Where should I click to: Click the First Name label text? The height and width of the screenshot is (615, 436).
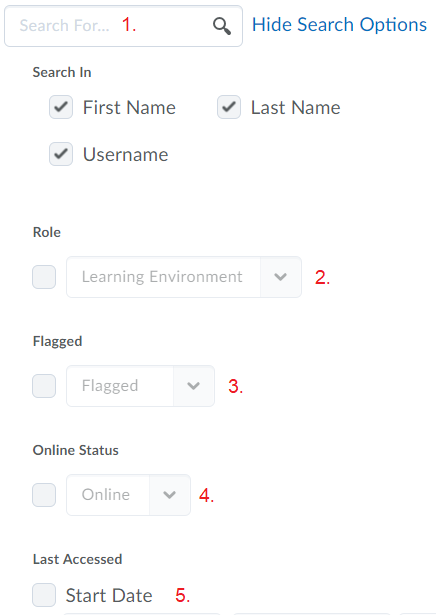point(129,107)
